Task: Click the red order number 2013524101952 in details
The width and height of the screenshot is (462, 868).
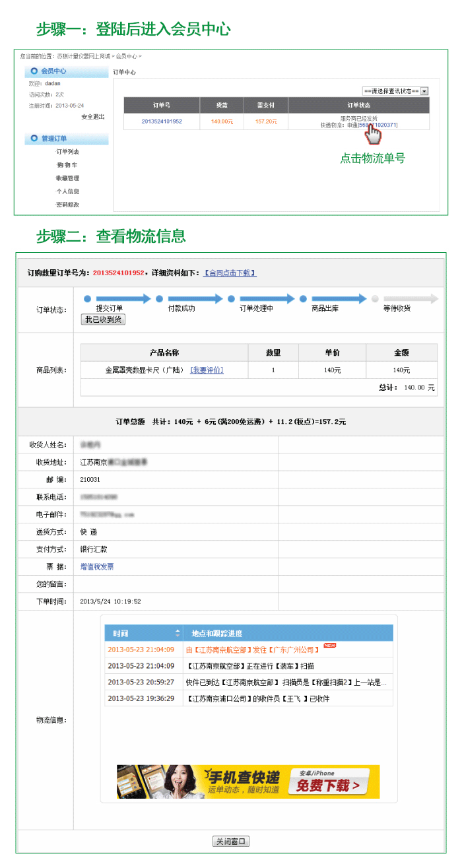Action: (x=118, y=273)
